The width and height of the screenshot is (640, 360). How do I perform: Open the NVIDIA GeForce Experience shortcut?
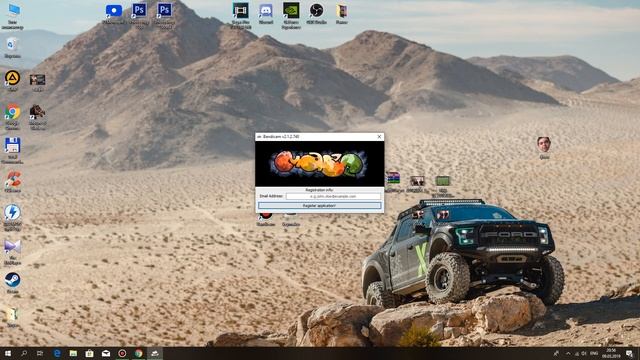(x=291, y=16)
